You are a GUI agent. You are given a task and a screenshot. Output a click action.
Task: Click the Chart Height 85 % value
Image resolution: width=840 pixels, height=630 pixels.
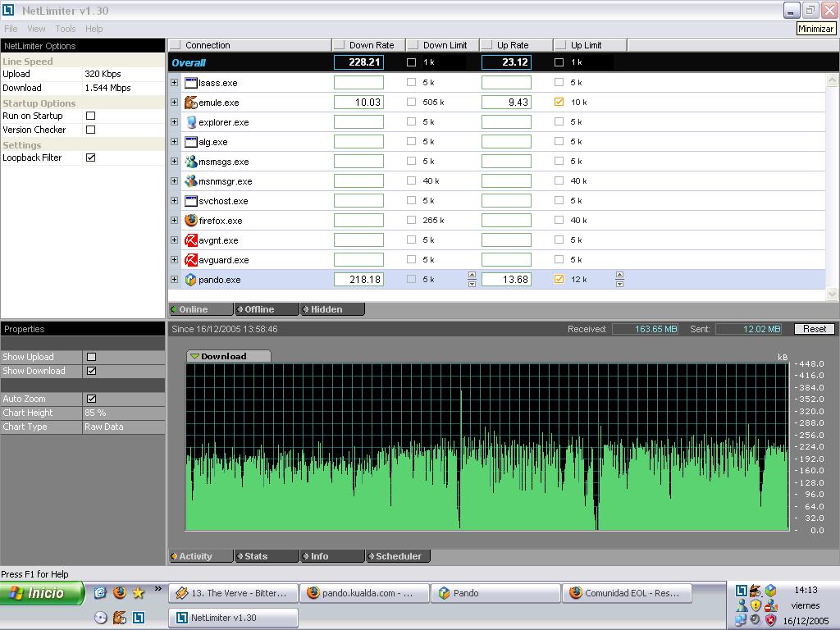click(124, 413)
